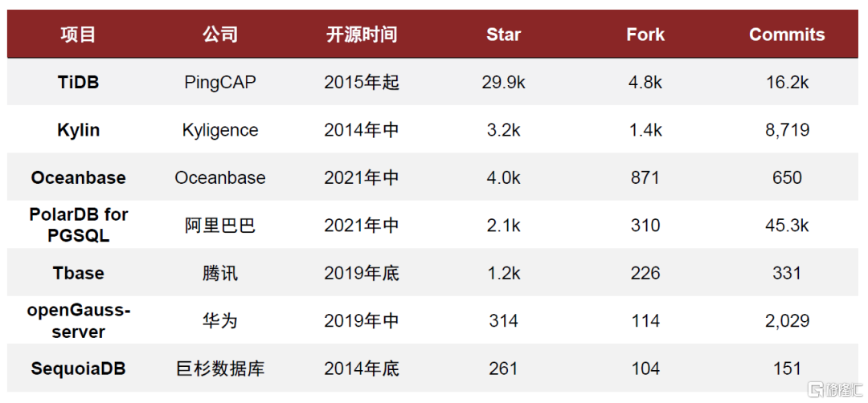The image size is (868, 403).
Task: Select the 巨杉数据库 company cell
Action: [x=219, y=368]
